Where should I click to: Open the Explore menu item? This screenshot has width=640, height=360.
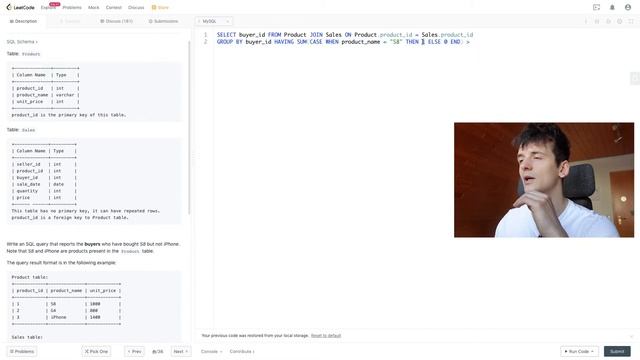click(x=48, y=7)
